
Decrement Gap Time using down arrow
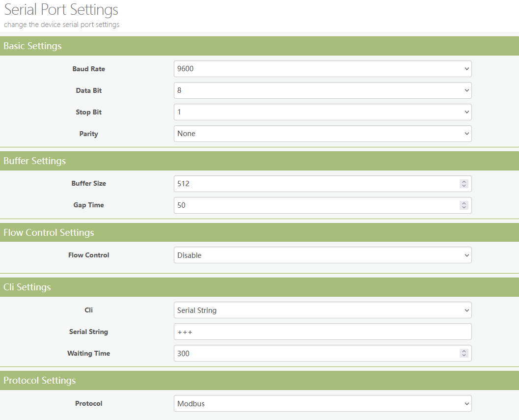[x=464, y=208]
